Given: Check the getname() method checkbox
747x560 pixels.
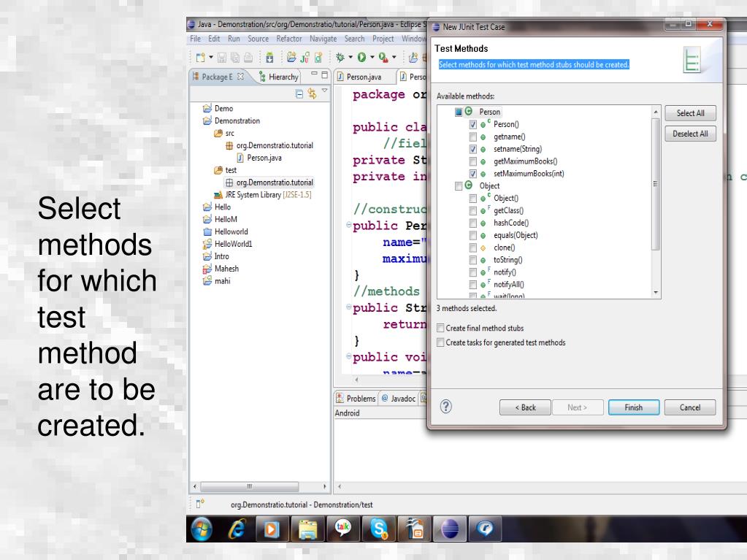Looking at the screenshot, I should click(472, 137).
